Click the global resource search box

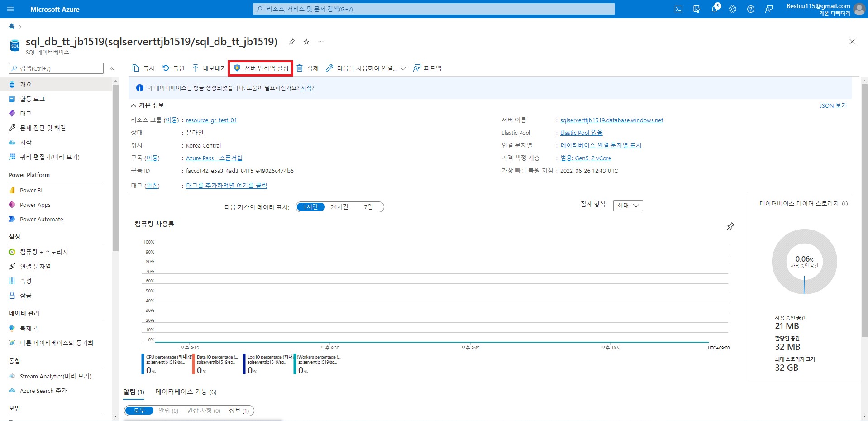pos(434,9)
